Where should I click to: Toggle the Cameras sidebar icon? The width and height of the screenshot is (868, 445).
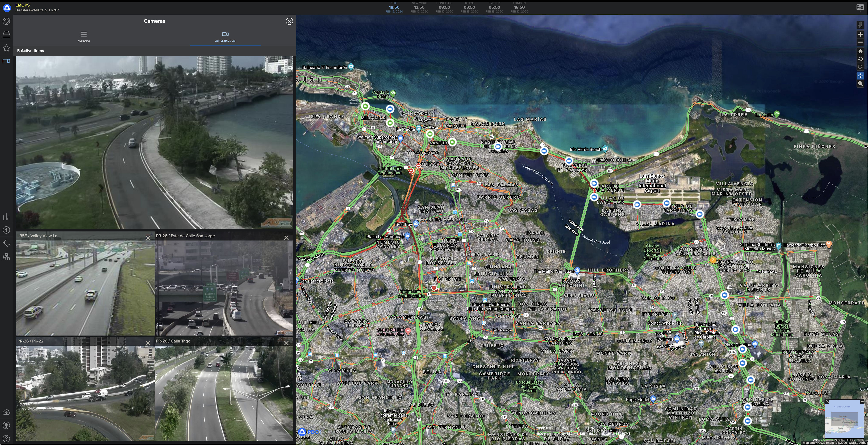point(6,61)
